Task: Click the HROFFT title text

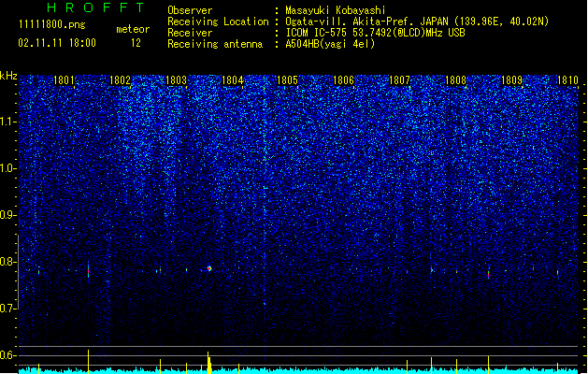Action: (x=95, y=7)
